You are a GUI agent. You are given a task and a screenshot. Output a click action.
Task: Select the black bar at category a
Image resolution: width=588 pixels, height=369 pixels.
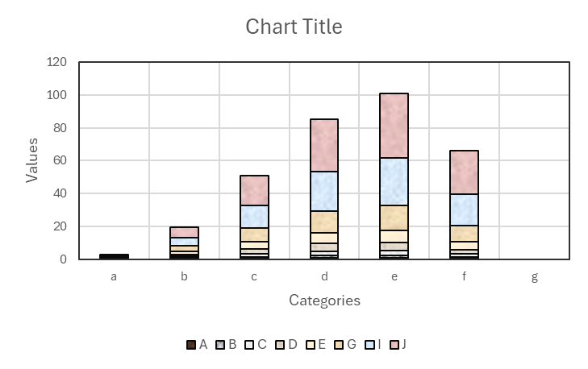pyautogui.click(x=114, y=256)
